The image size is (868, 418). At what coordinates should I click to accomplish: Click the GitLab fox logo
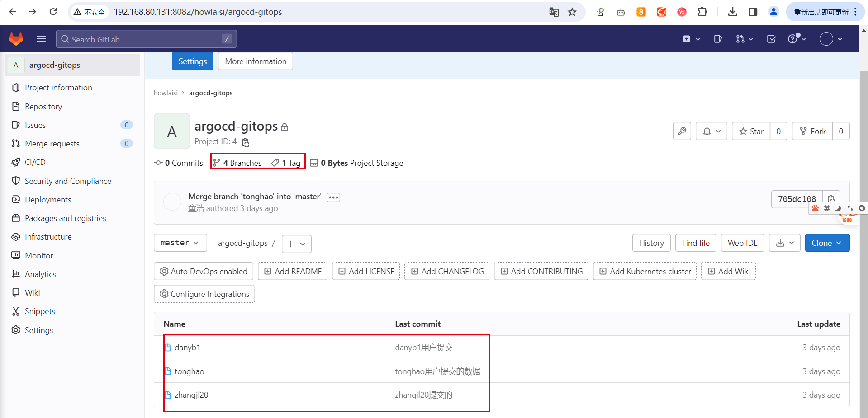pyautogui.click(x=16, y=39)
